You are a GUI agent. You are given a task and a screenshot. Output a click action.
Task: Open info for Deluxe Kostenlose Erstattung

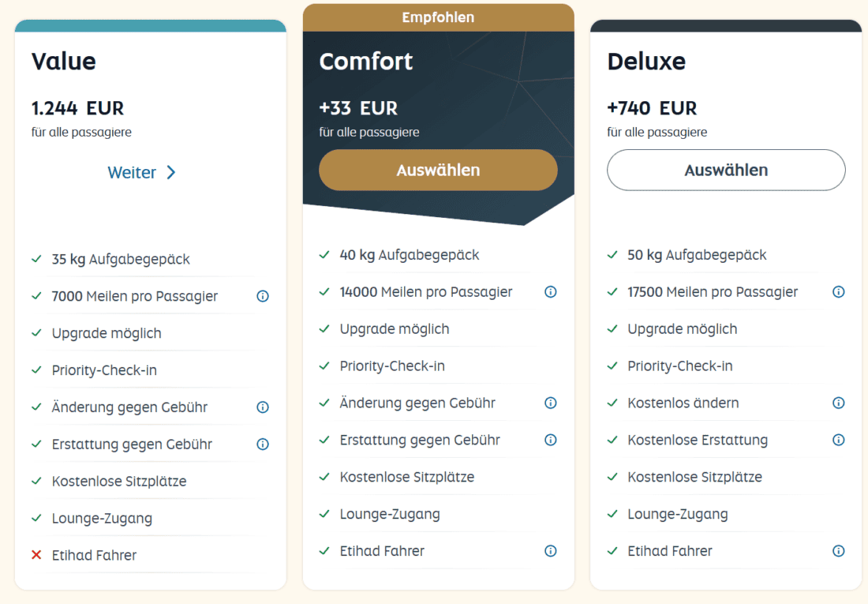(839, 440)
